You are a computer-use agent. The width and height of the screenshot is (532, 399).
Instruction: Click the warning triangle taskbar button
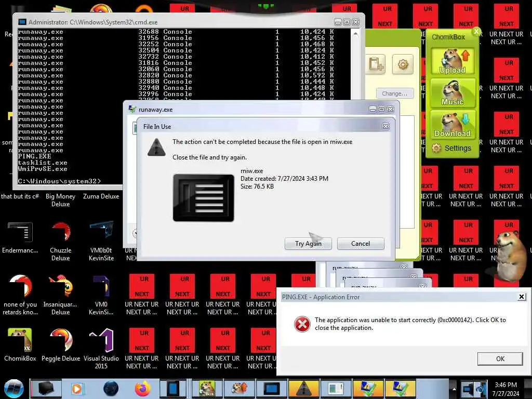(x=303, y=389)
